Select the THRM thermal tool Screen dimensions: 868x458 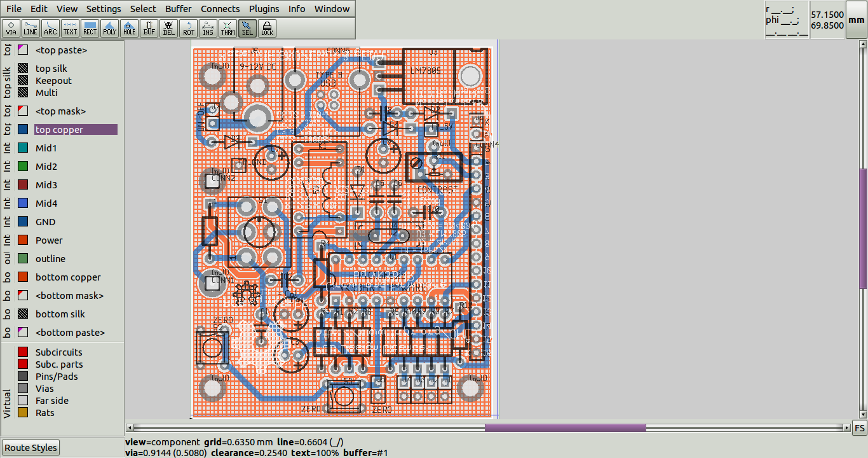point(227,28)
